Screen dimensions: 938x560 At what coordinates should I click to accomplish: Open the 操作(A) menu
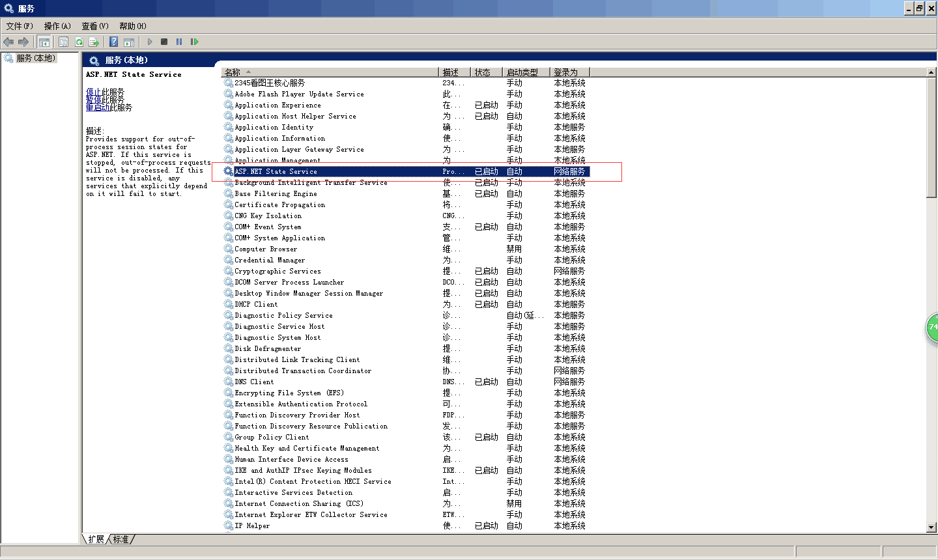pos(57,26)
